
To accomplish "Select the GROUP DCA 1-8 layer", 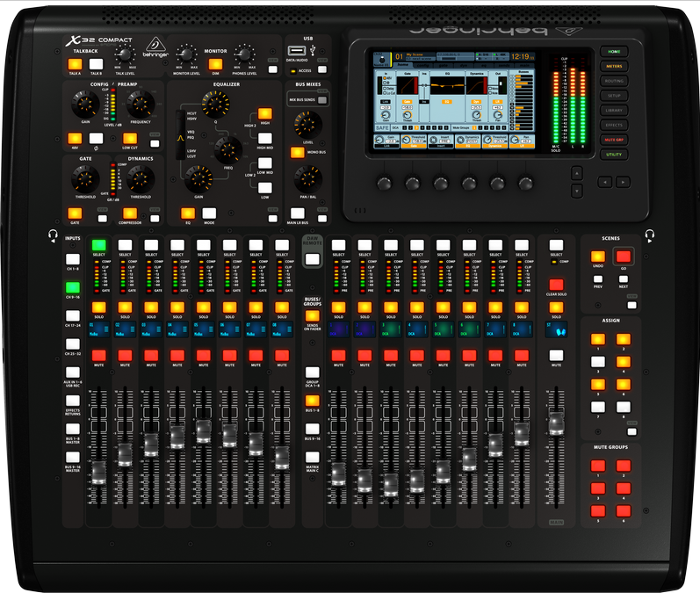I will pos(312,372).
